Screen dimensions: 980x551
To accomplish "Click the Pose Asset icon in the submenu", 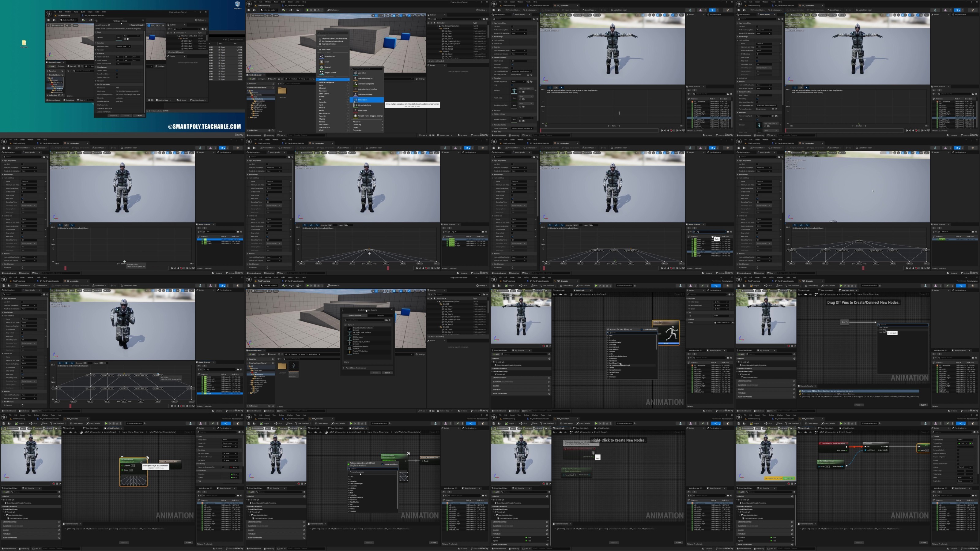I will click(355, 111).
